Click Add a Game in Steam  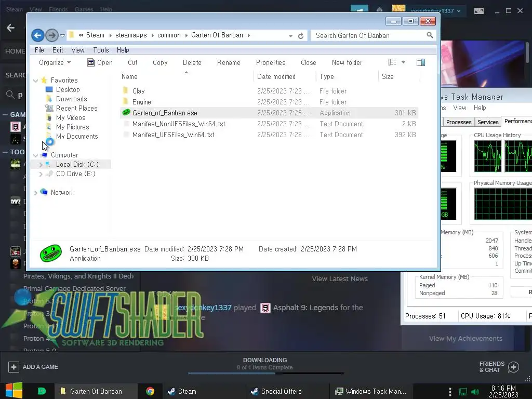click(x=33, y=367)
